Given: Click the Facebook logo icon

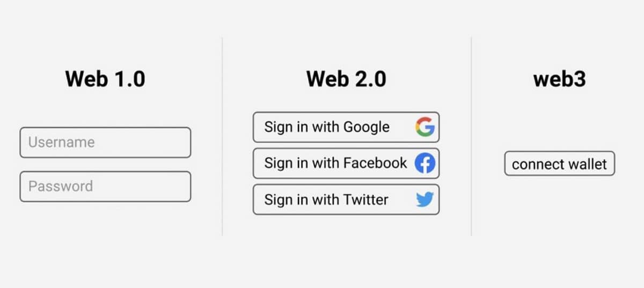Looking at the screenshot, I should point(425,164).
